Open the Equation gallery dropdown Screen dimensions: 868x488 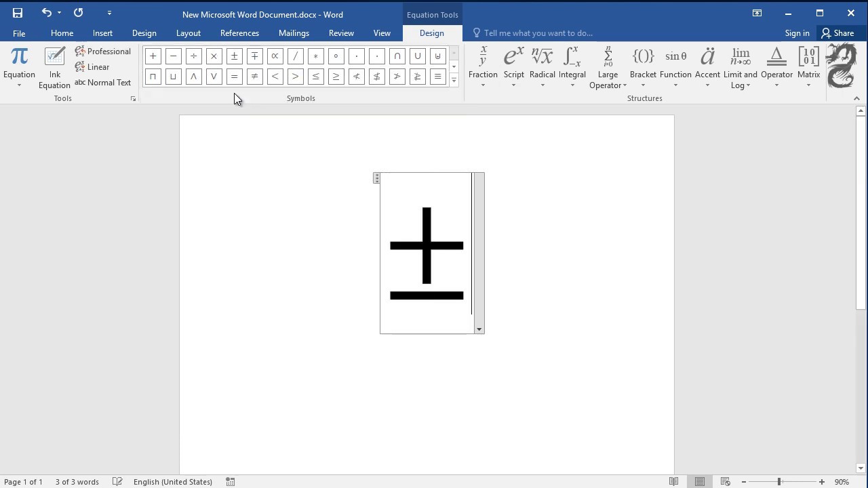(x=19, y=68)
